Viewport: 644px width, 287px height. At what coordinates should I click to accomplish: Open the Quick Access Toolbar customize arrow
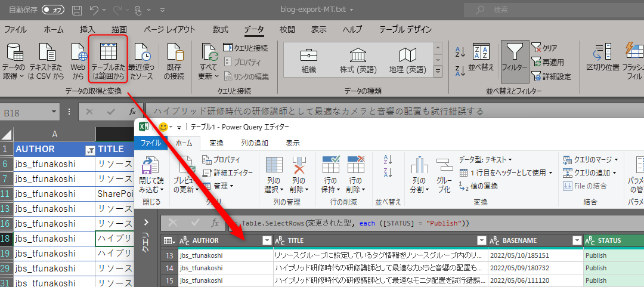point(162,10)
